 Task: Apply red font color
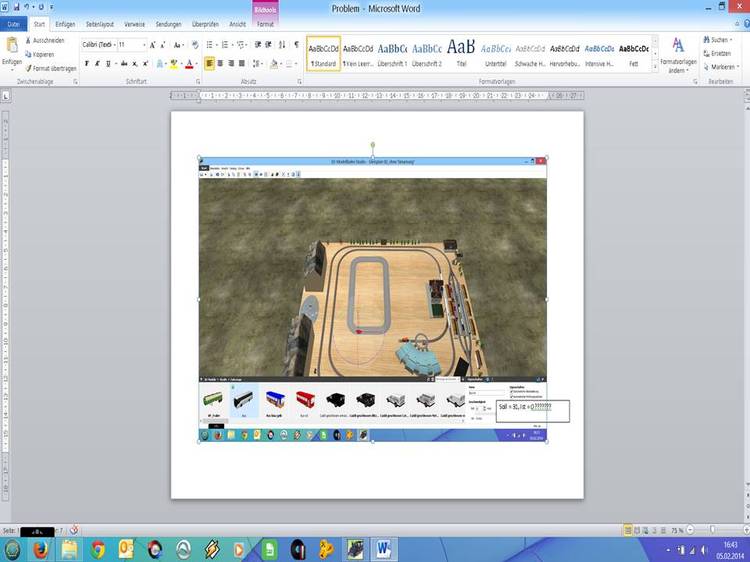tap(189, 63)
